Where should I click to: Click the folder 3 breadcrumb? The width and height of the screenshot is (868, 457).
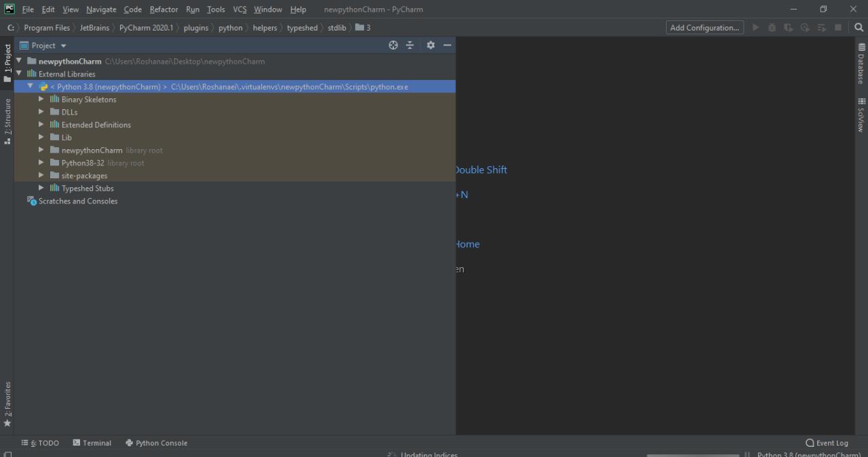coord(363,28)
